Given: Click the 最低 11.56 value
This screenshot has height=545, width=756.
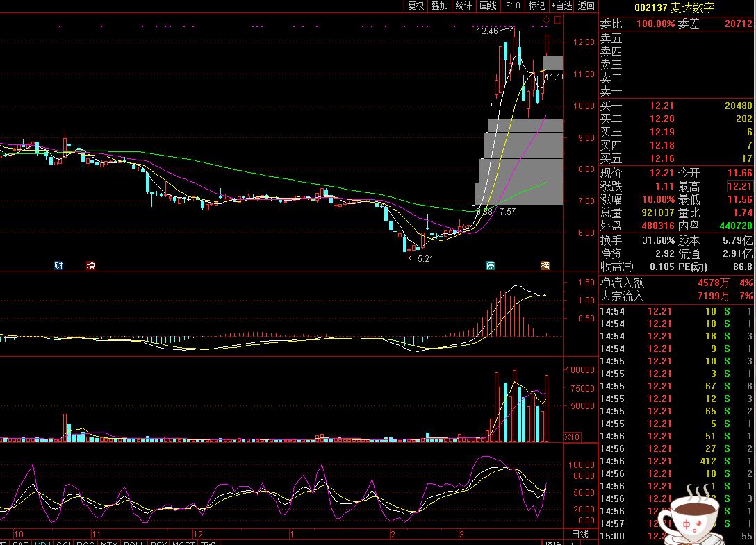Looking at the screenshot, I should 739,199.
